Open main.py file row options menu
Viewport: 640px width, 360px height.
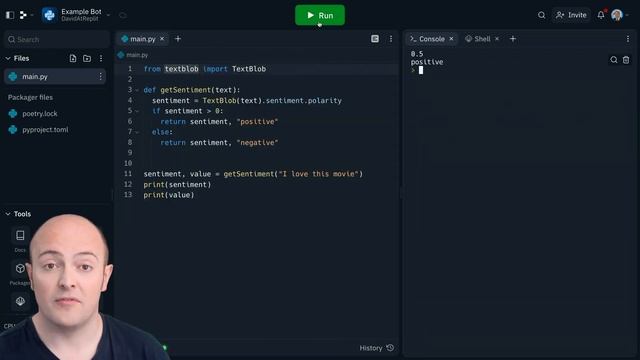(x=100, y=76)
